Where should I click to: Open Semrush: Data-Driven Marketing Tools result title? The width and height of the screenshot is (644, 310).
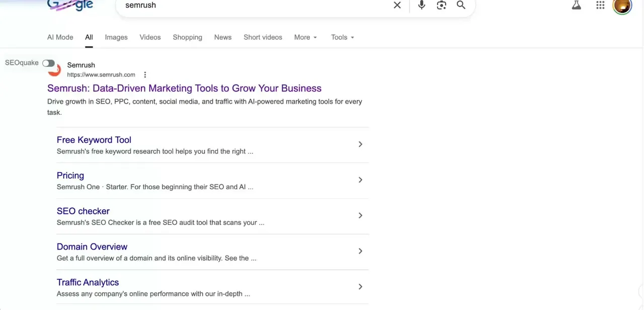point(184,88)
